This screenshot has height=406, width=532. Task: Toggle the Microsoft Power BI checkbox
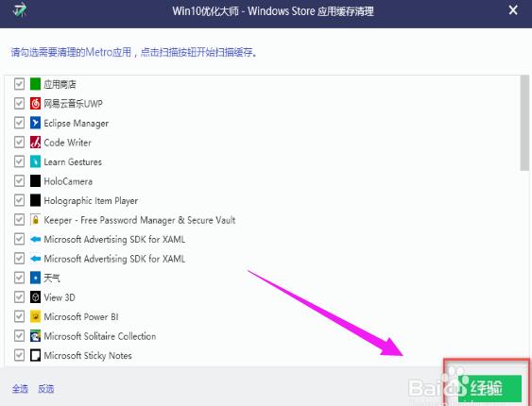pyautogui.click(x=19, y=316)
